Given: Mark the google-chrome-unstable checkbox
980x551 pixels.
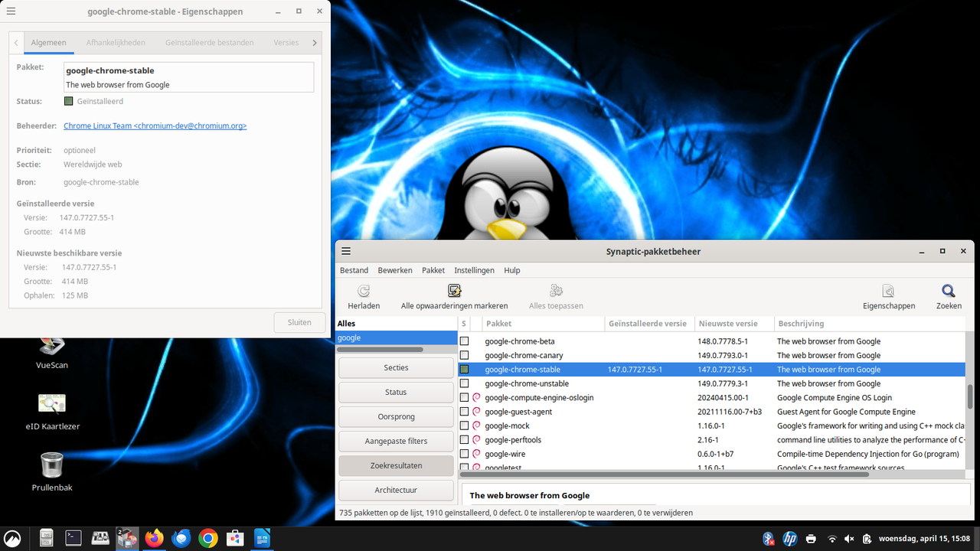Looking at the screenshot, I should pyautogui.click(x=464, y=383).
